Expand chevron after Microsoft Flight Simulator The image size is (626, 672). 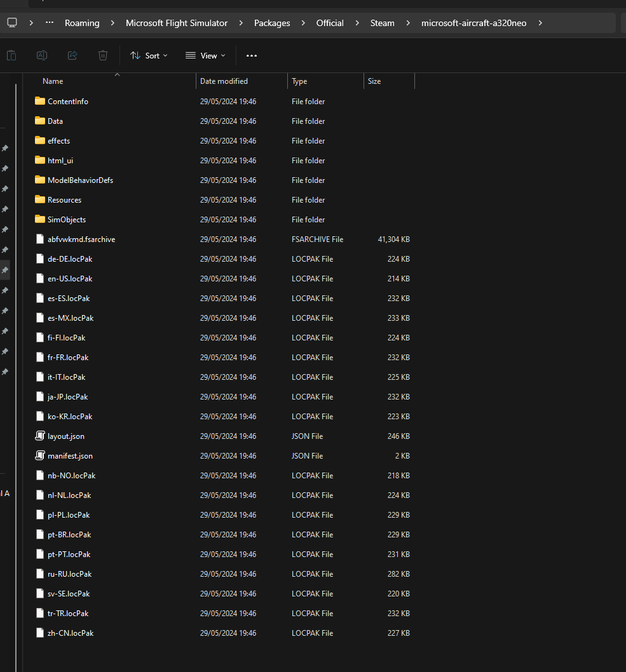coord(240,23)
